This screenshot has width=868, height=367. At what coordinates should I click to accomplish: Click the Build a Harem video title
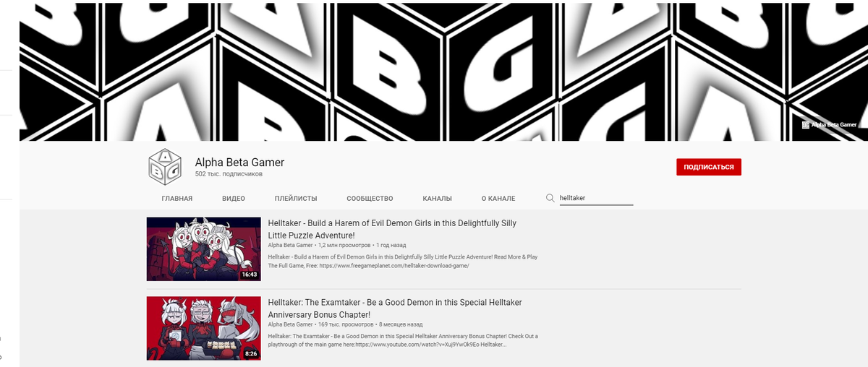point(392,229)
